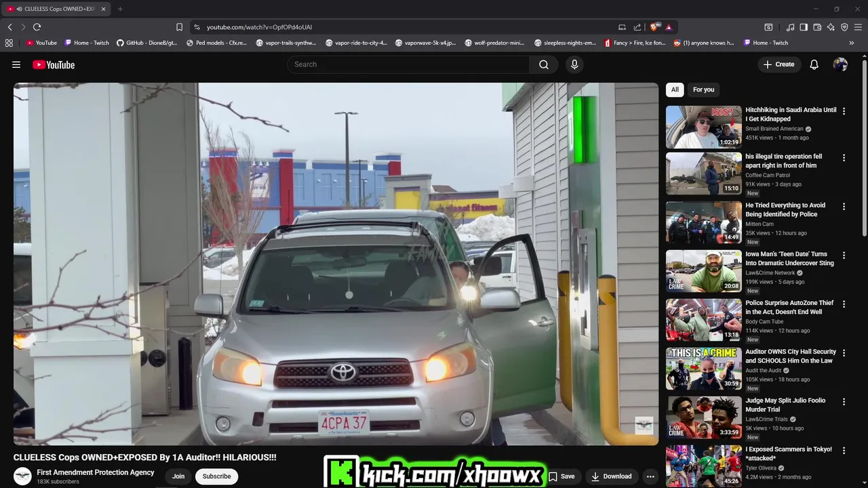Show hidden bookmarks overflow chevron
This screenshot has height=488, width=868.
[x=852, y=43]
